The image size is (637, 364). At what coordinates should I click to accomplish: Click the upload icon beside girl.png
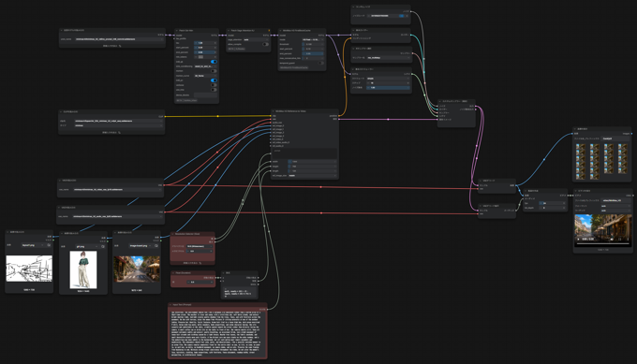click(103, 246)
